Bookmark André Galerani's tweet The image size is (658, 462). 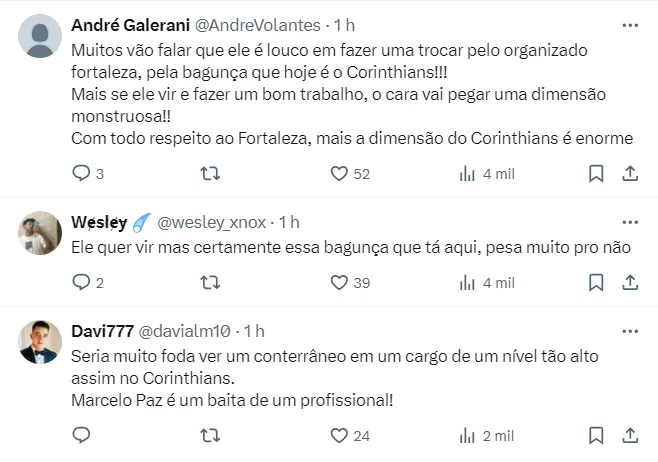tap(596, 174)
